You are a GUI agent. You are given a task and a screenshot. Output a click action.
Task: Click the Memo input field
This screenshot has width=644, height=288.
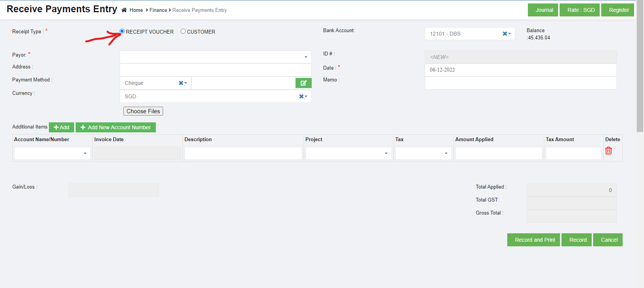point(520,83)
